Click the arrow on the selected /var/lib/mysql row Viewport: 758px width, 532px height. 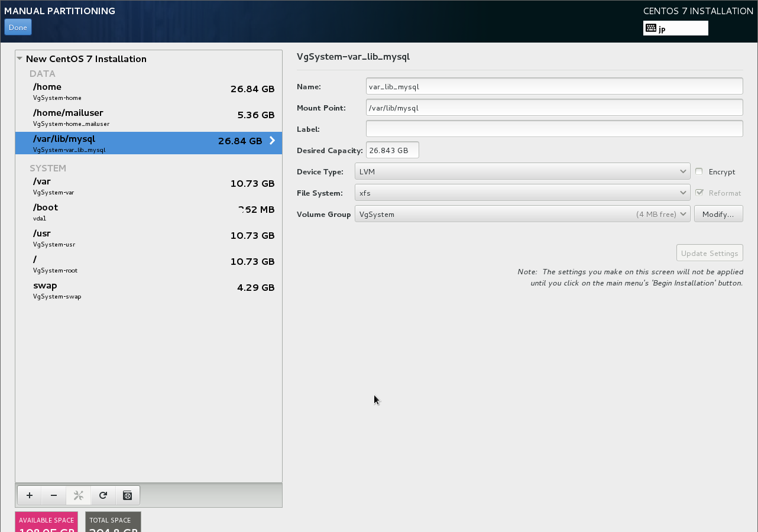(272, 141)
